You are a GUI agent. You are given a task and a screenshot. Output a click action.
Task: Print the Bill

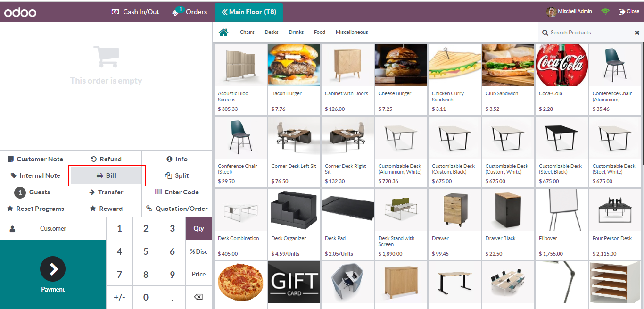(x=106, y=175)
